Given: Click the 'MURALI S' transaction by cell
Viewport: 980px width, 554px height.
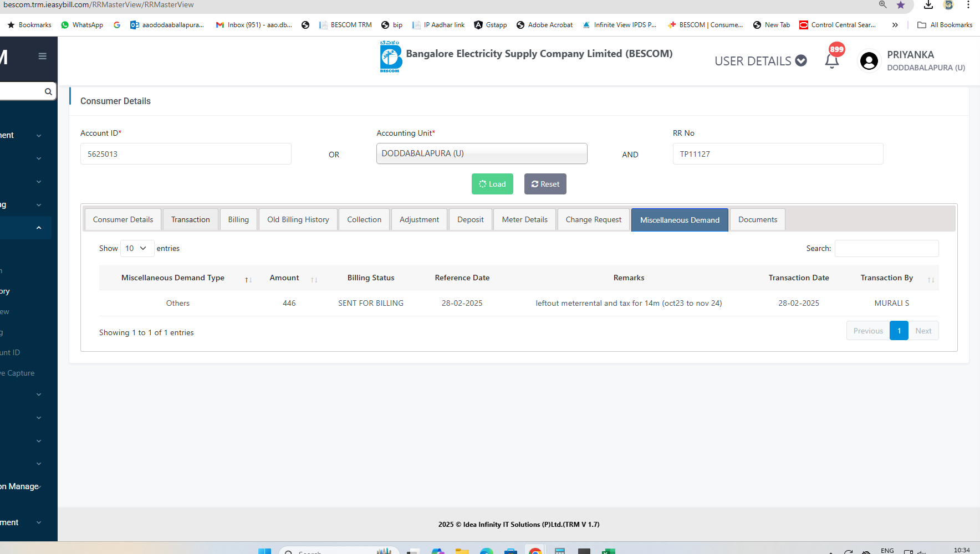Looking at the screenshot, I should click(892, 303).
